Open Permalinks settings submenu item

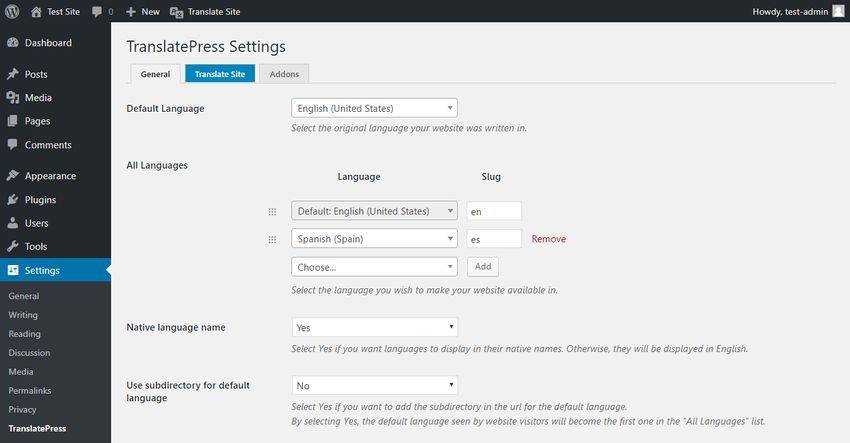click(x=30, y=391)
